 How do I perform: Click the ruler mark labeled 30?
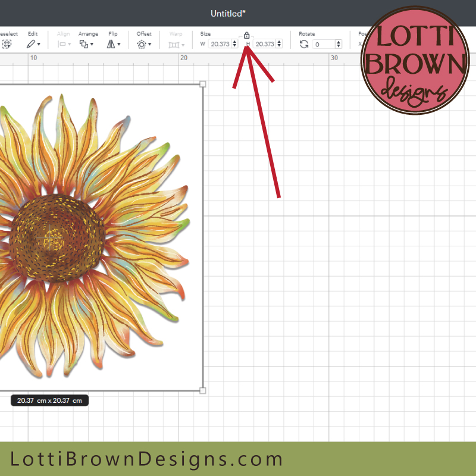pos(334,58)
